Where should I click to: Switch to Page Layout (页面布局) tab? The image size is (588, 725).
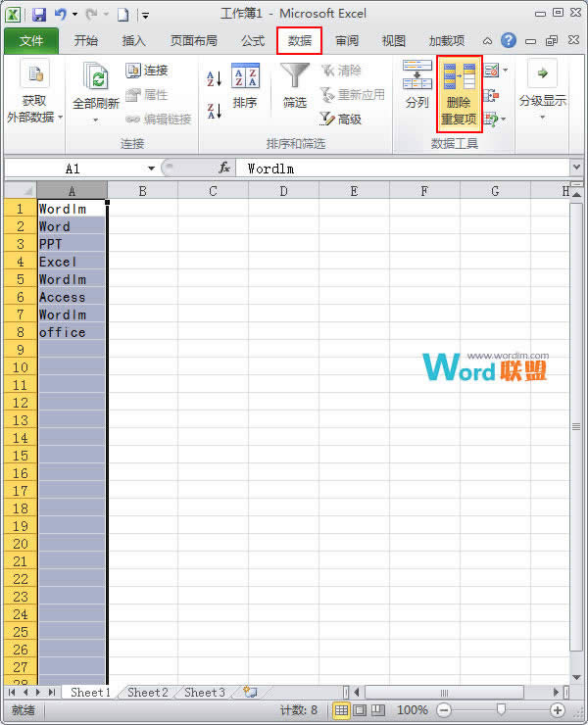[x=193, y=41]
